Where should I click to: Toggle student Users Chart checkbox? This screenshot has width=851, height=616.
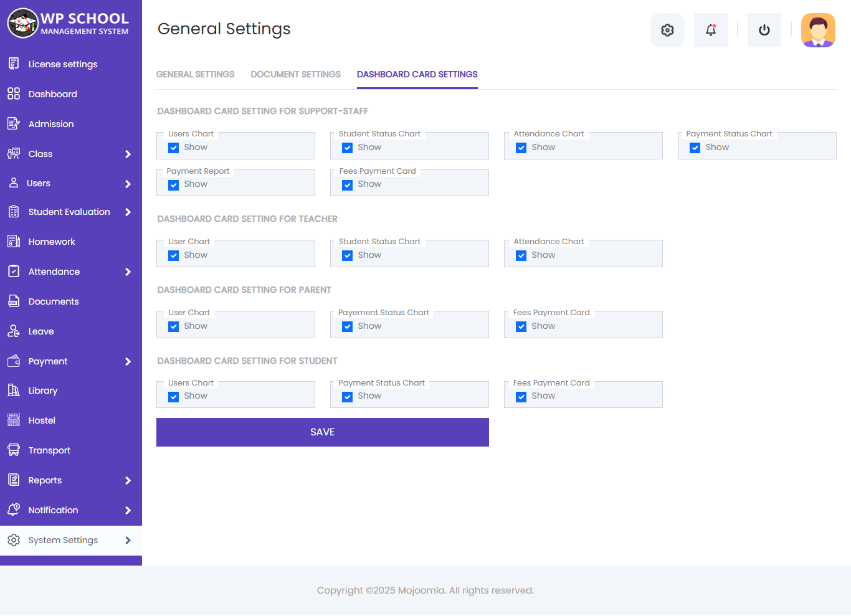point(174,397)
